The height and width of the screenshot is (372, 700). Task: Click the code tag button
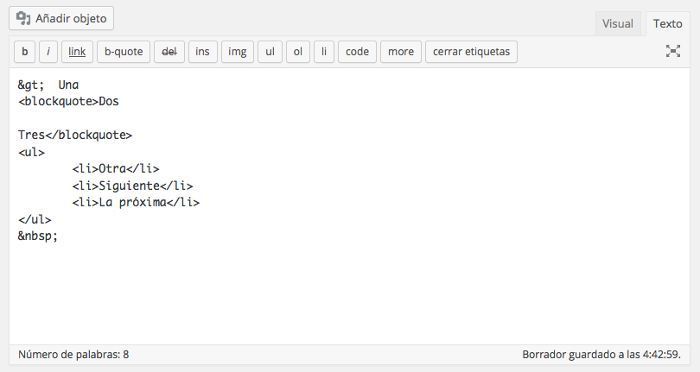click(357, 51)
